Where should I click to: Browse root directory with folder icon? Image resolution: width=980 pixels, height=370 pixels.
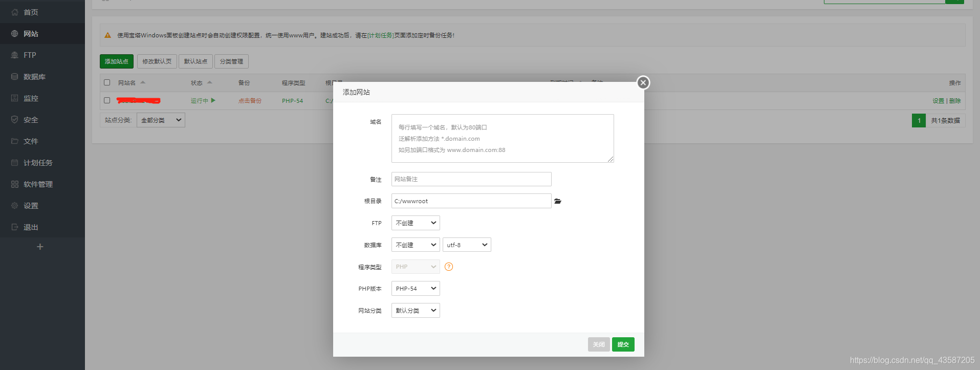[558, 201]
